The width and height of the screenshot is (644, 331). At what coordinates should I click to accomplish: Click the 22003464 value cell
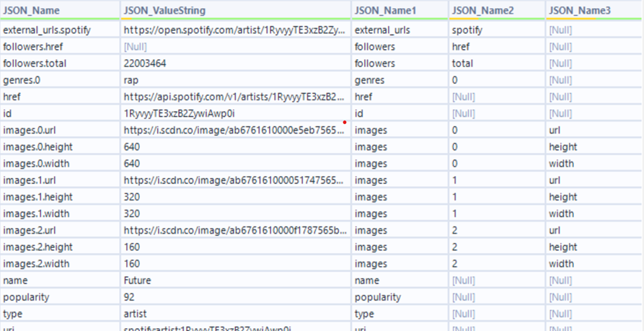point(236,63)
